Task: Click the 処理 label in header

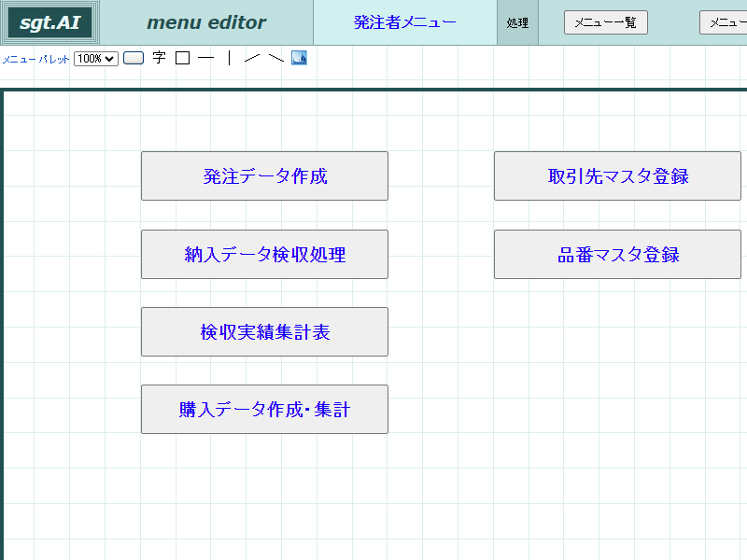Action: (518, 22)
